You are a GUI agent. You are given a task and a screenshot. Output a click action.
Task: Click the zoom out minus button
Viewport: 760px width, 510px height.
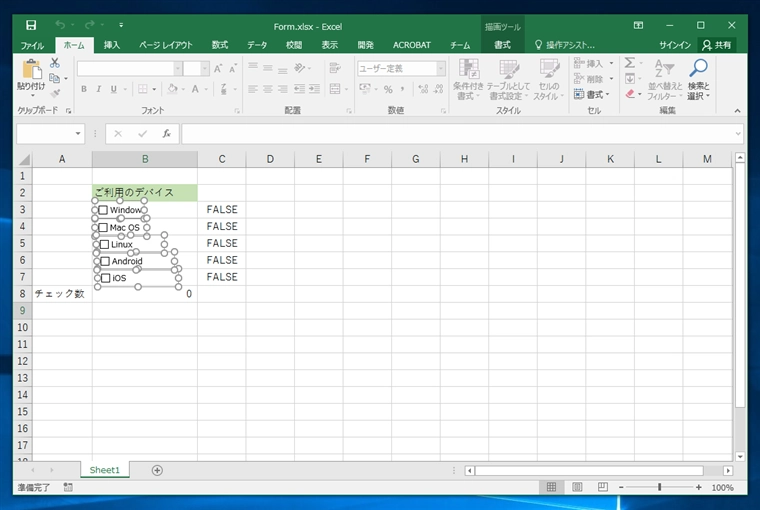621,487
